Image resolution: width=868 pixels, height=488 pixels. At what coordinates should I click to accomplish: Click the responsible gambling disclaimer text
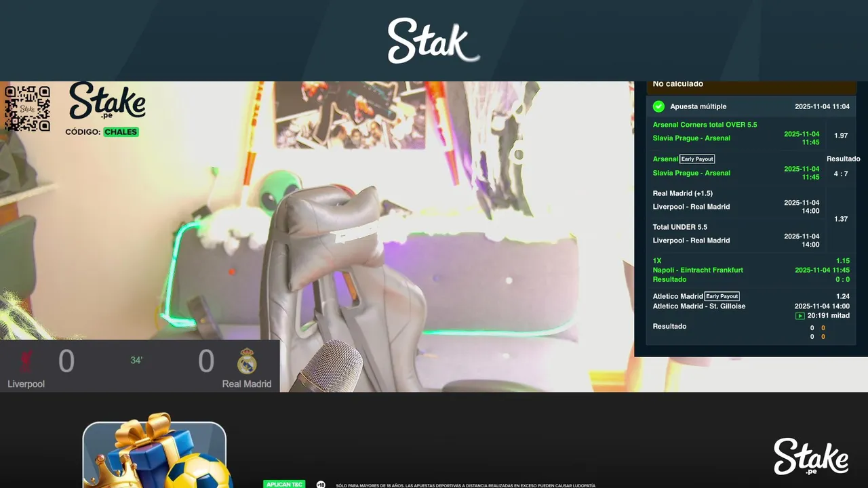pos(465,485)
